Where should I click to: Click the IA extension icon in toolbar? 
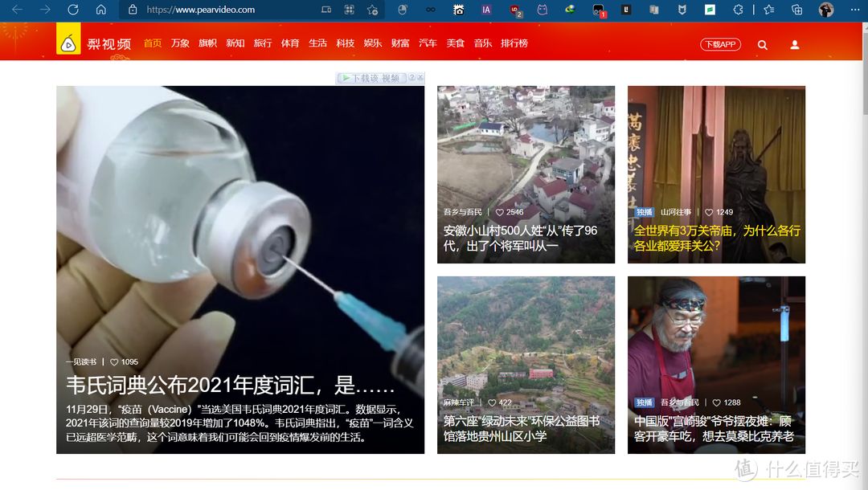tap(485, 10)
